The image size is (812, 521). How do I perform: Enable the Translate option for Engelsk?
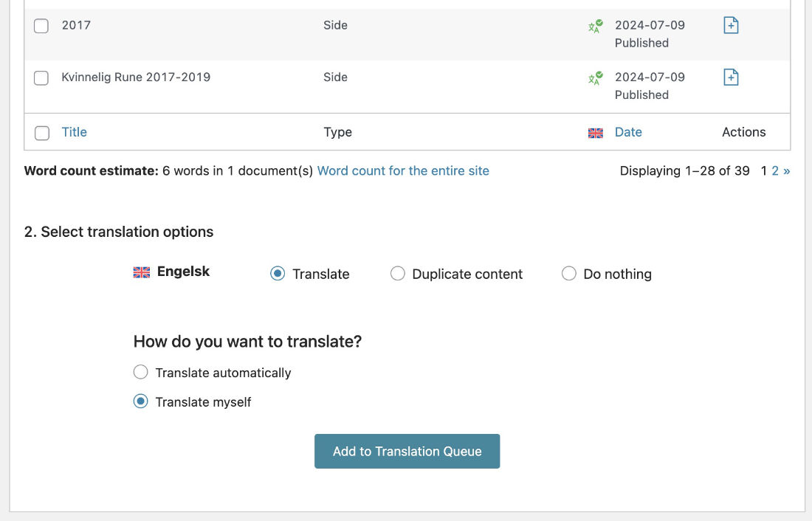coord(277,273)
